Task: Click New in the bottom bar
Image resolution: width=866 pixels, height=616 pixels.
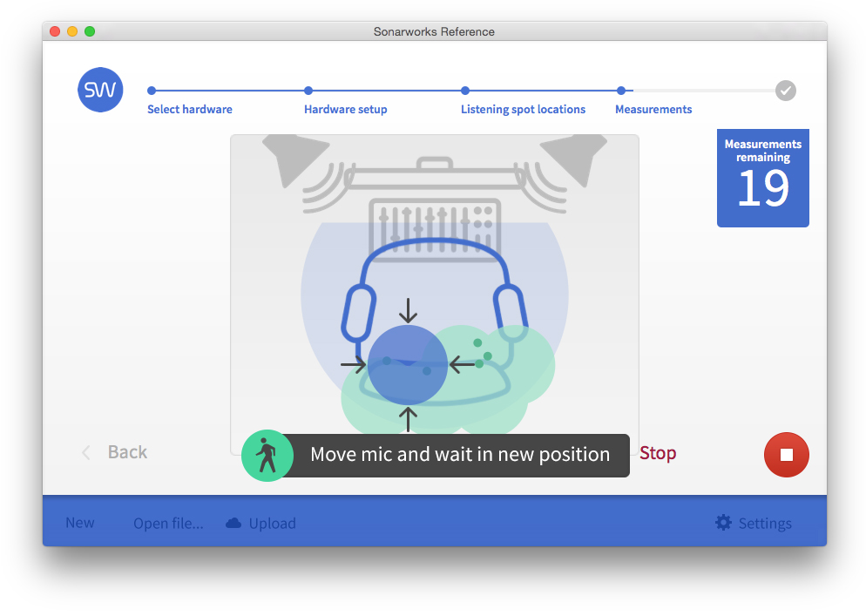Action: [79, 523]
